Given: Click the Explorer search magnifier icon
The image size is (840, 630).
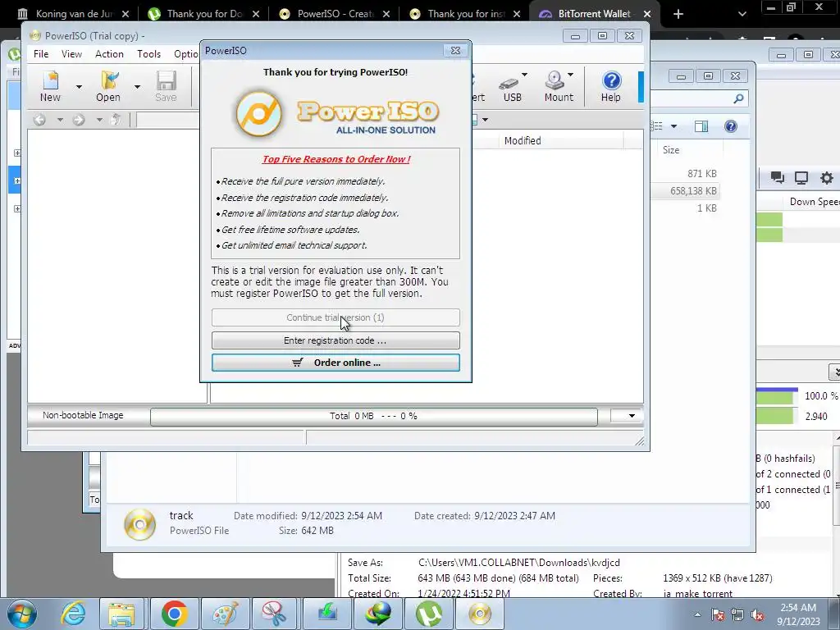Looking at the screenshot, I should 739,98.
